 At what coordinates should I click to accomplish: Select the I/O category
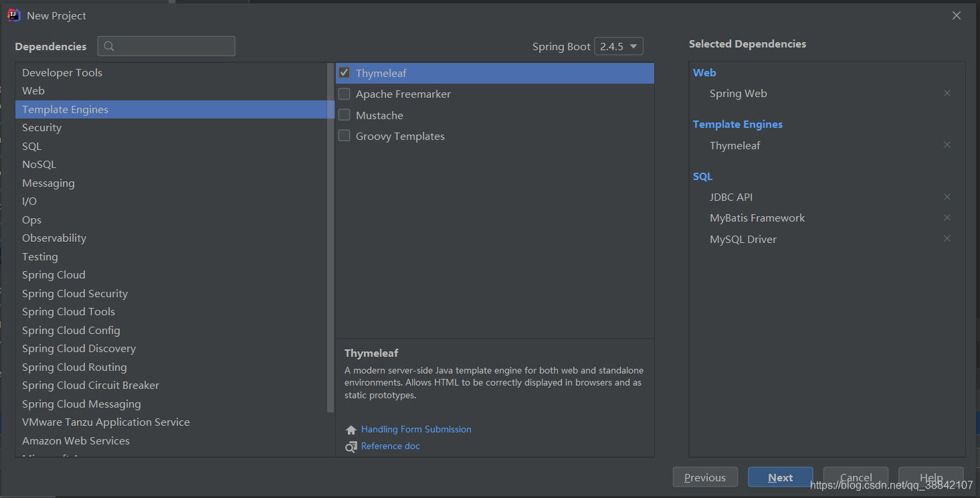(171, 201)
